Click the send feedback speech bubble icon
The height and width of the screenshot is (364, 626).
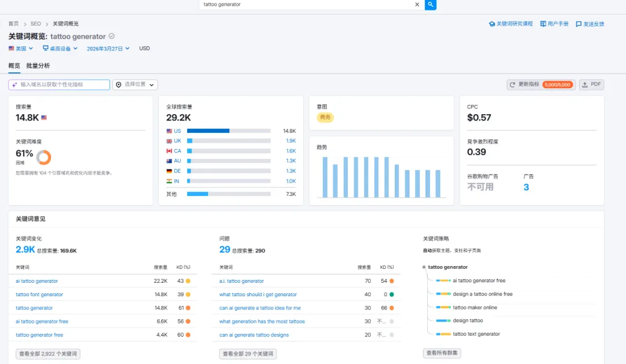coord(578,24)
